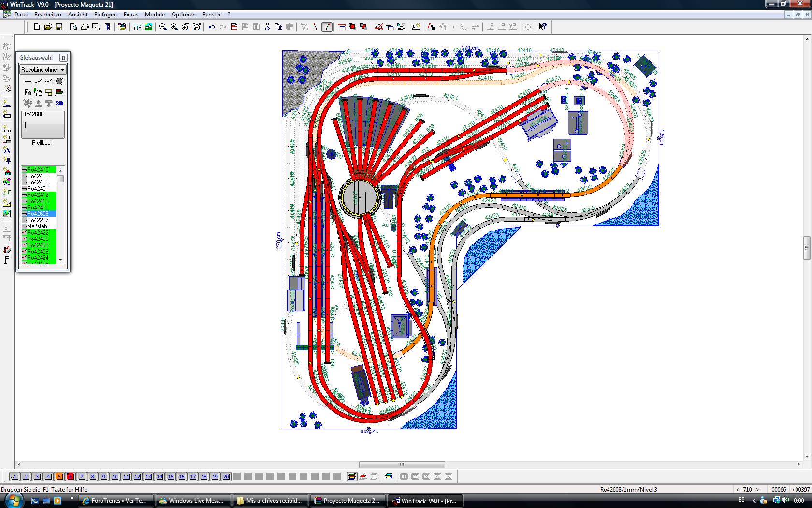Image resolution: width=812 pixels, height=508 pixels.
Task: Toggle layer 1 button
Action: (14, 477)
